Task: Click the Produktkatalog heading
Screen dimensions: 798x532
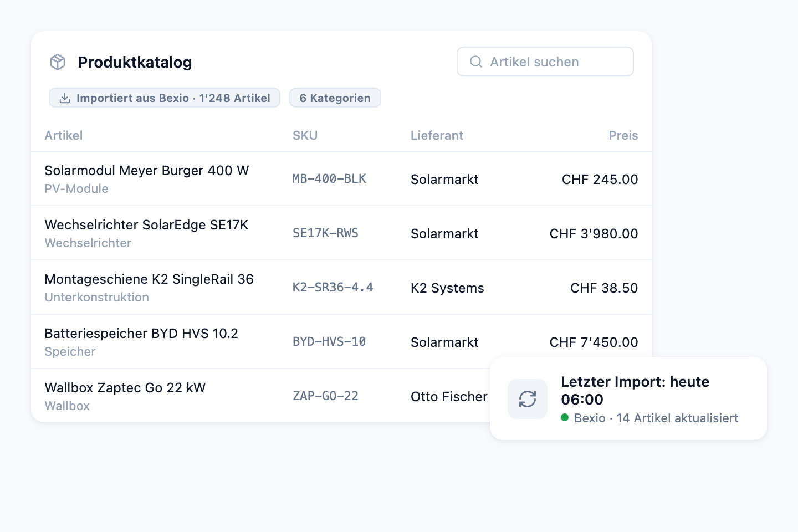Action: coord(135,62)
